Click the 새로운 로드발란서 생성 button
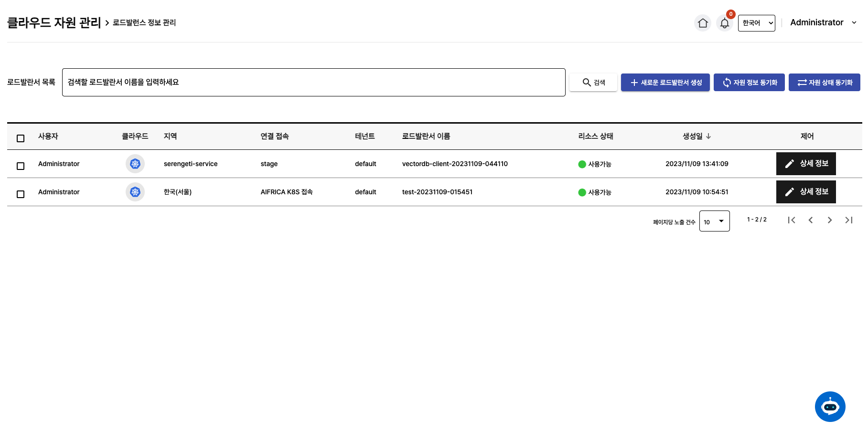 click(665, 83)
